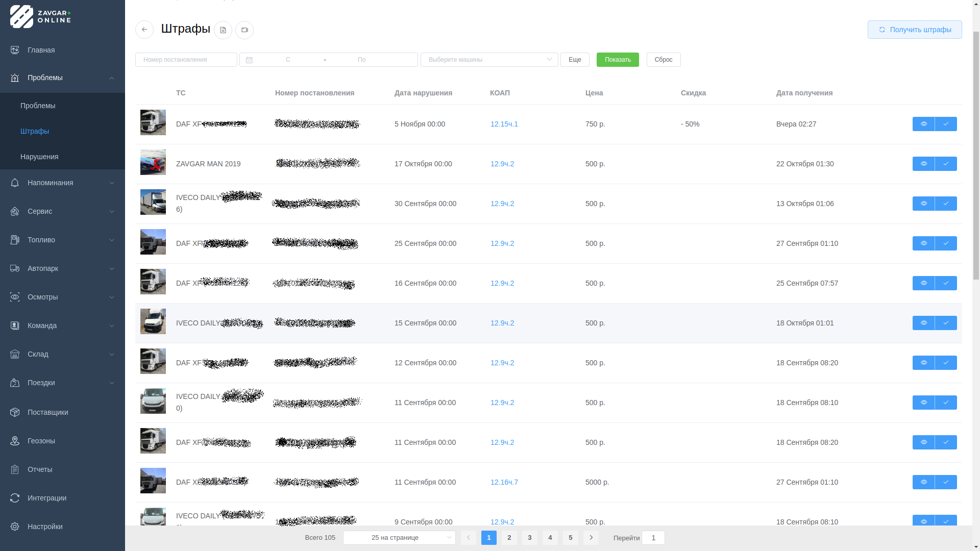Click the back arrow next to Штрафы
This screenshot has height=551, width=980.
pos(144,30)
